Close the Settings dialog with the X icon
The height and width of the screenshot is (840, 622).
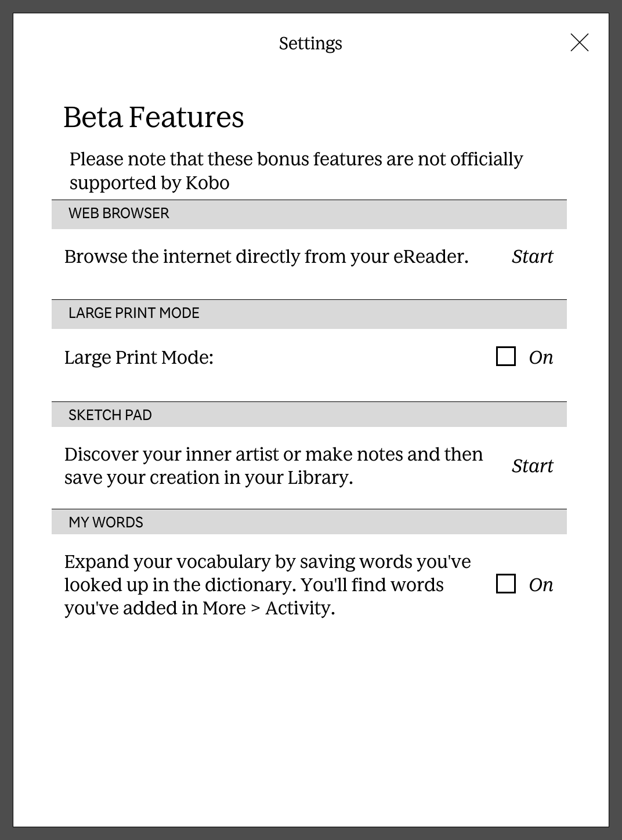coord(580,42)
